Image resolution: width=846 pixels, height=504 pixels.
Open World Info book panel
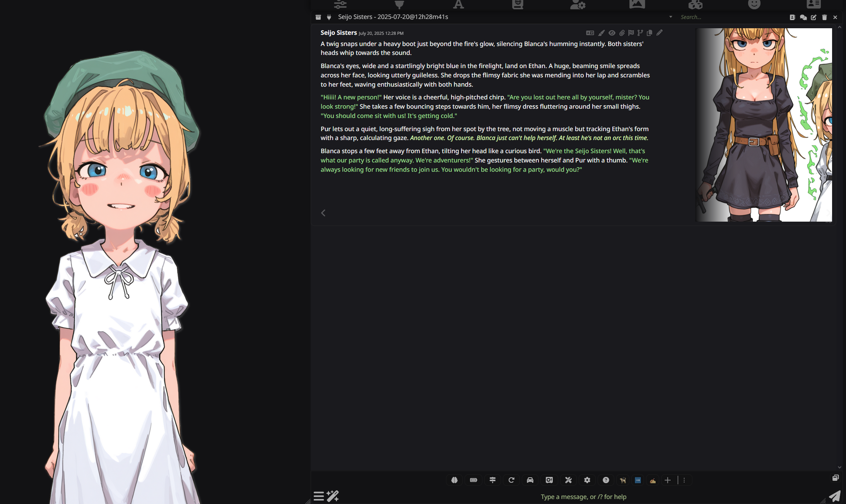pyautogui.click(x=518, y=4)
